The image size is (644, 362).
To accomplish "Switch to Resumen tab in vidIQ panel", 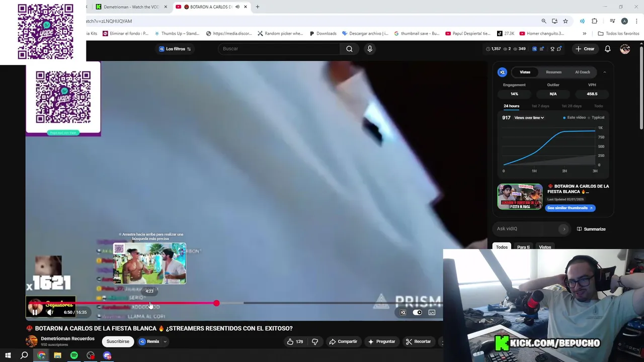I will pyautogui.click(x=553, y=72).
